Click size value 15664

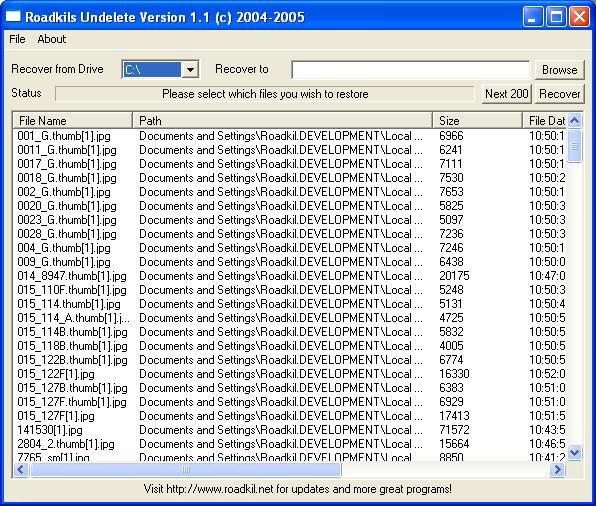click(x=454, y=444)
